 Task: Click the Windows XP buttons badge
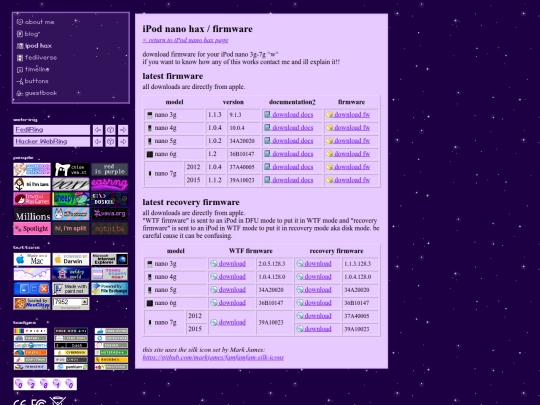point(32,289)
